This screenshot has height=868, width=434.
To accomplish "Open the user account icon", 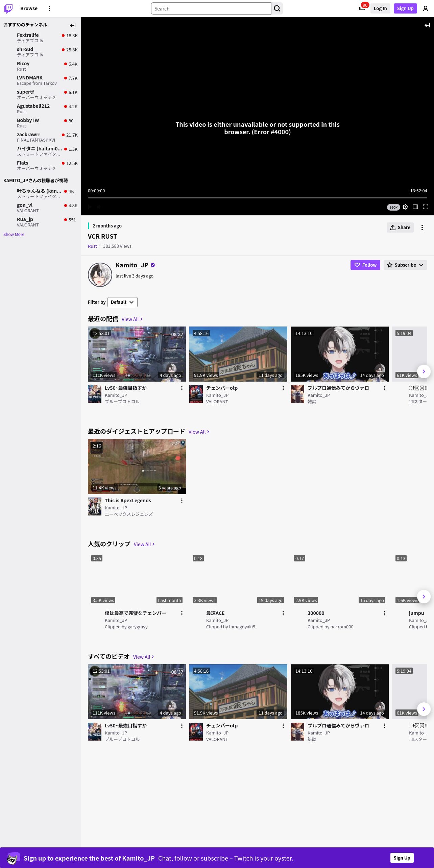I will coord(426,8).
